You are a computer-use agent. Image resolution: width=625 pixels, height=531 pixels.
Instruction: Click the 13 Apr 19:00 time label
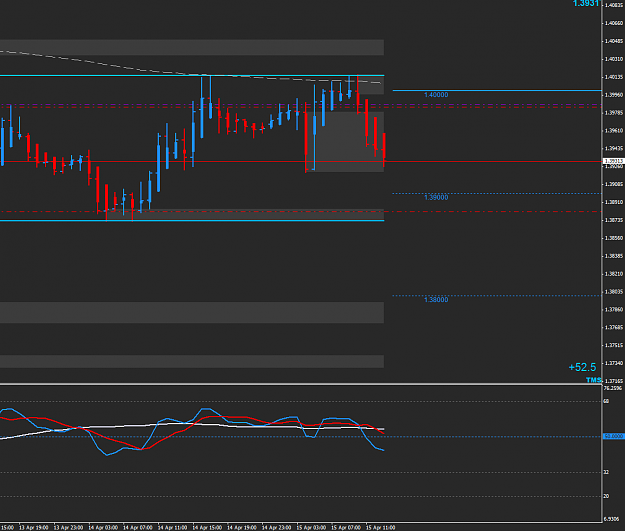34,527
